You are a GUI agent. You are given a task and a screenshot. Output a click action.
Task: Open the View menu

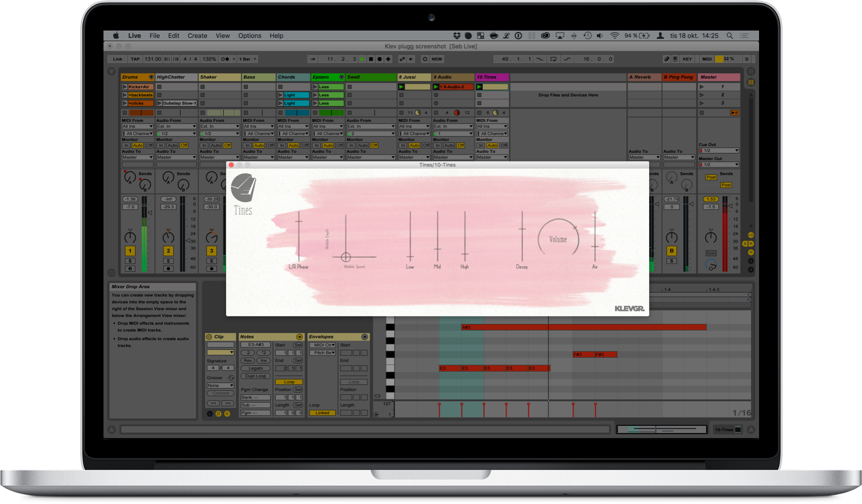click(223, 36)
